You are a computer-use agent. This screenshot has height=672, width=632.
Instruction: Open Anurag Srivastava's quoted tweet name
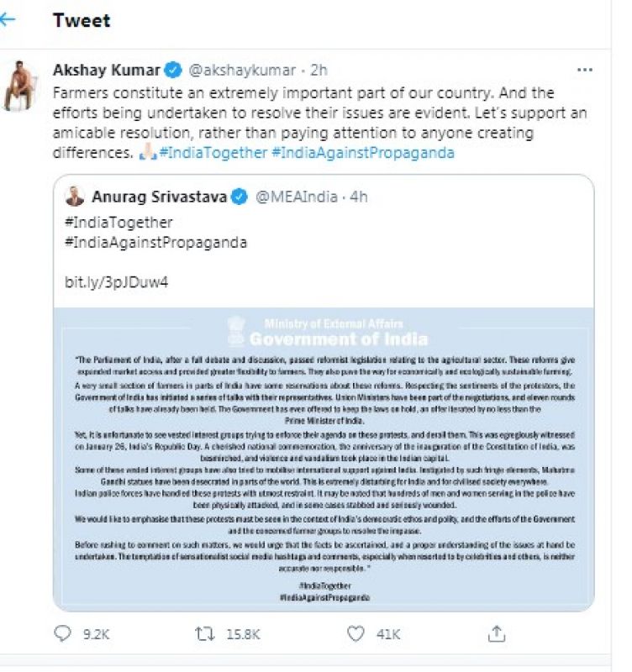click(157, 197)
